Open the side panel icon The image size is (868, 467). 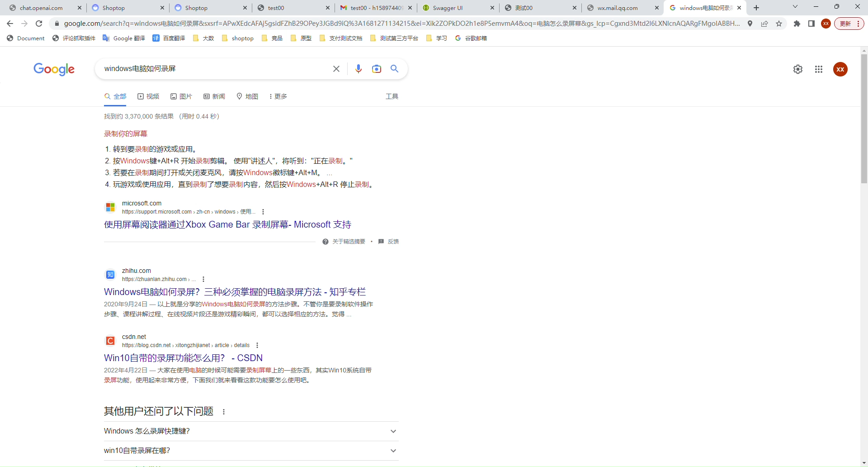811,24
